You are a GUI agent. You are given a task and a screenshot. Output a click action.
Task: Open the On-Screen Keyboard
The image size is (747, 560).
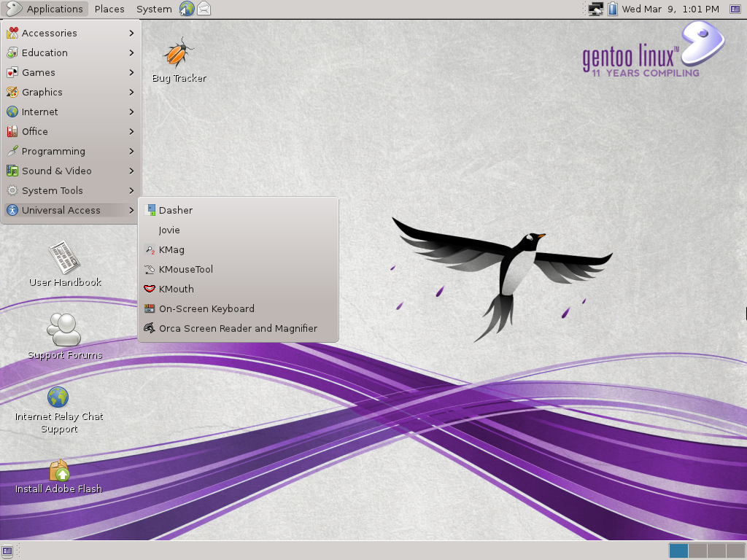click(x=206, y=308)
